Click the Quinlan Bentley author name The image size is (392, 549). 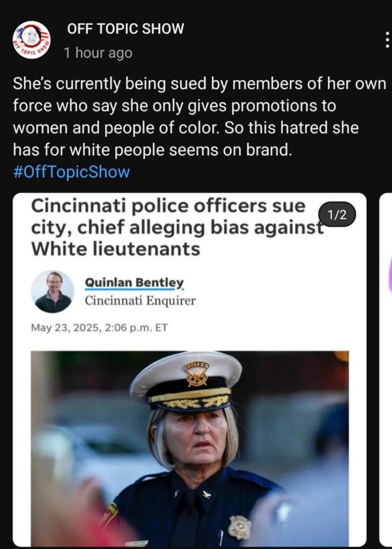tap(134, 283)
